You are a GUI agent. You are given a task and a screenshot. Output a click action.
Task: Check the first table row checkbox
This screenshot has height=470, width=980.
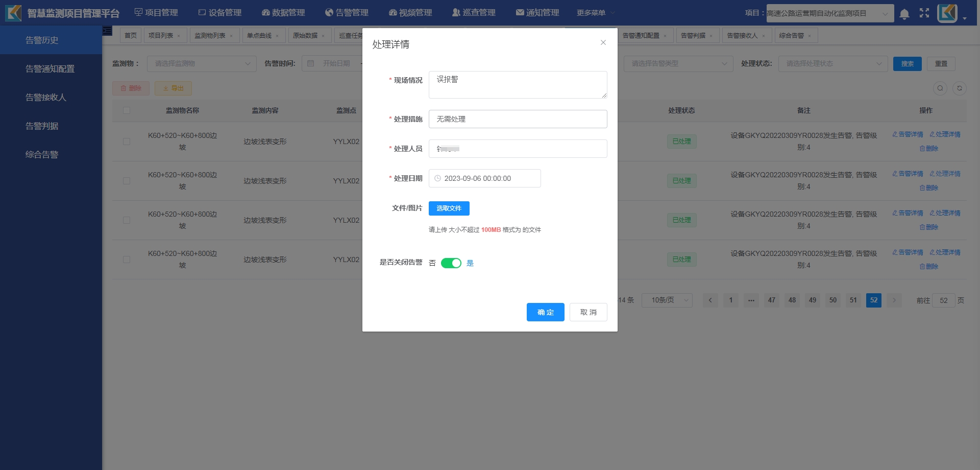pyautogui.click(x=127, y=142)
